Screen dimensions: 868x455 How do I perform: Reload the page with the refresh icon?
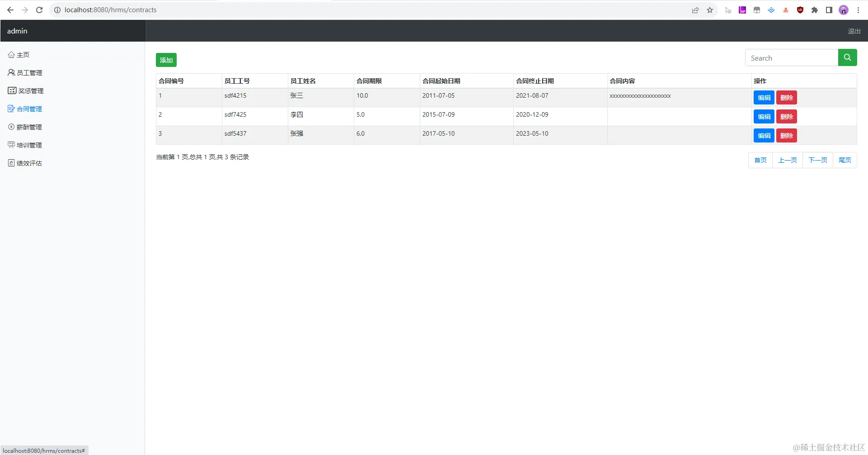[39, 10]
